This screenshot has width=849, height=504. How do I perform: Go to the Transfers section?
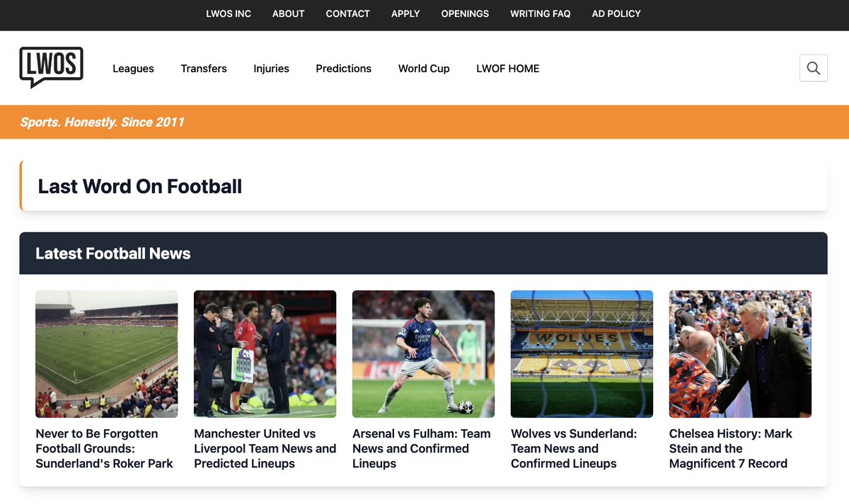204,69
